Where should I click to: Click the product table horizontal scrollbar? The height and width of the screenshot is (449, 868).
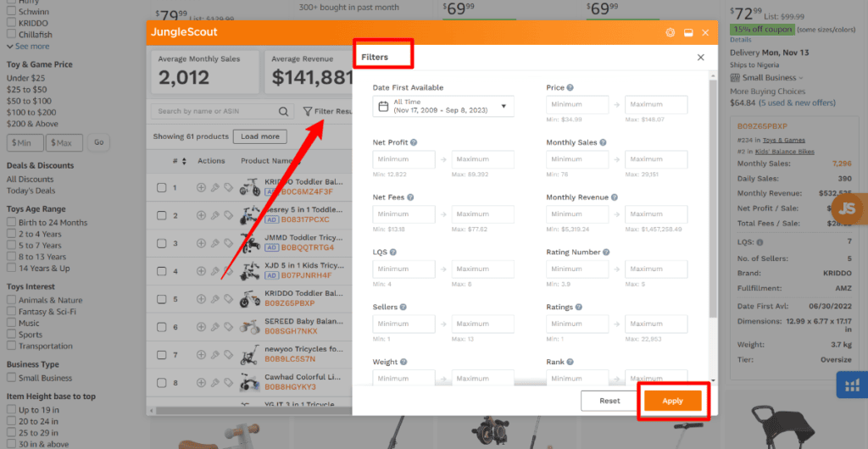[253, 411]
